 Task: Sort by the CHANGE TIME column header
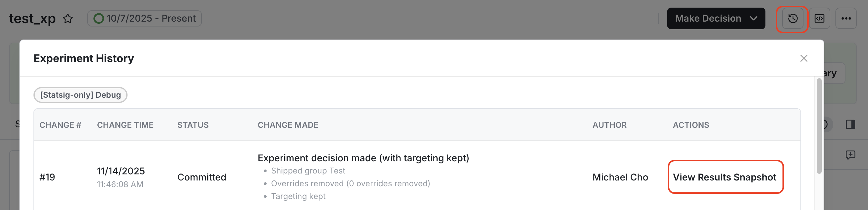tap(125, 125)
